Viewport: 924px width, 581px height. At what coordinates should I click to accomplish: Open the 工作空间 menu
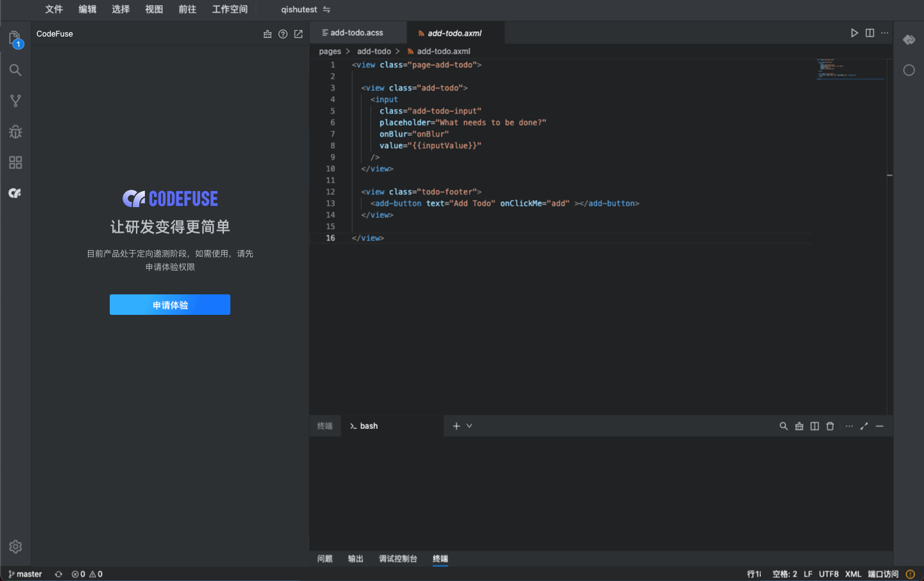pyautogui.click(x=230, y=9)
